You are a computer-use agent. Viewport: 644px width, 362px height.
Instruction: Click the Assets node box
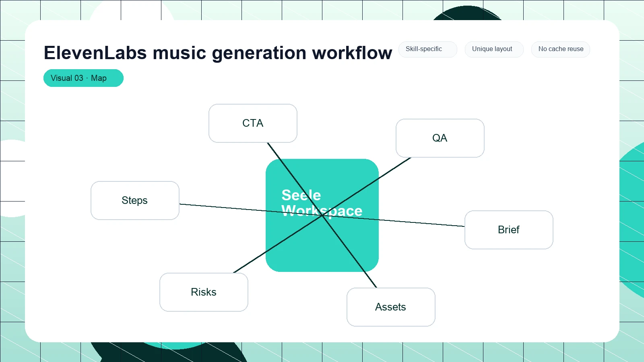pos(391,307)
